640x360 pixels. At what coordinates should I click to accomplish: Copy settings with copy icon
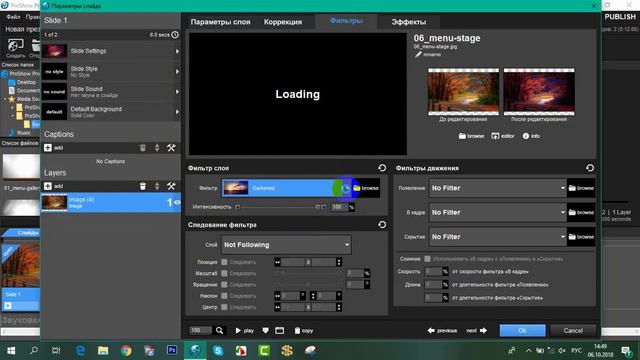pos(304,331)
